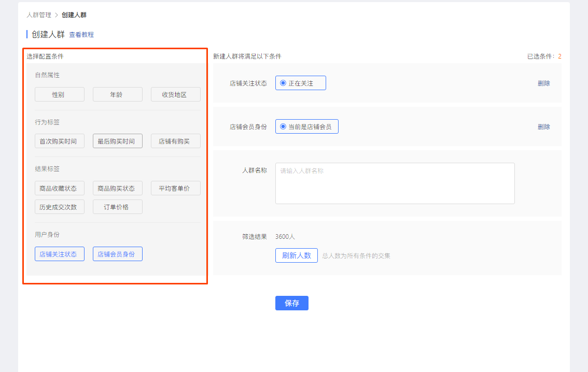Image resolution: width=588 pixels, height=372 pixels.
Task: Click the 首次购买时间 tag
Action: pos(59,141)
